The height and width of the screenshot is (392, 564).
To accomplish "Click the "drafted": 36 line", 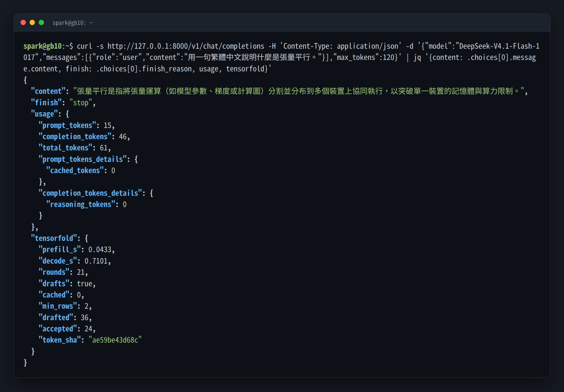I will tap(65, 318).
